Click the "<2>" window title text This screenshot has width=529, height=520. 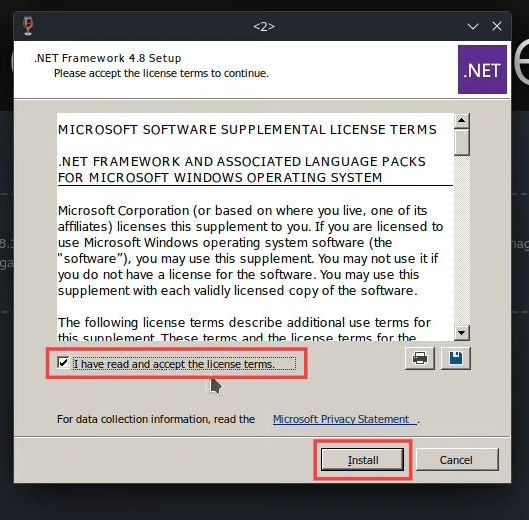264,26
